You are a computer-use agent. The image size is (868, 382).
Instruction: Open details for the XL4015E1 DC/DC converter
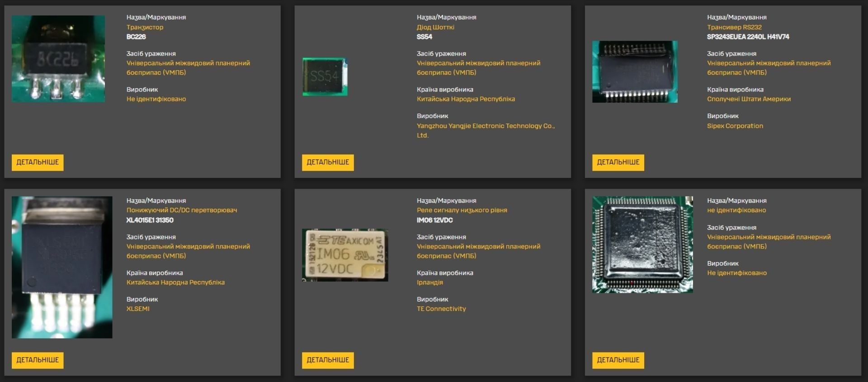pyautogui.click(x=38, y=360)
